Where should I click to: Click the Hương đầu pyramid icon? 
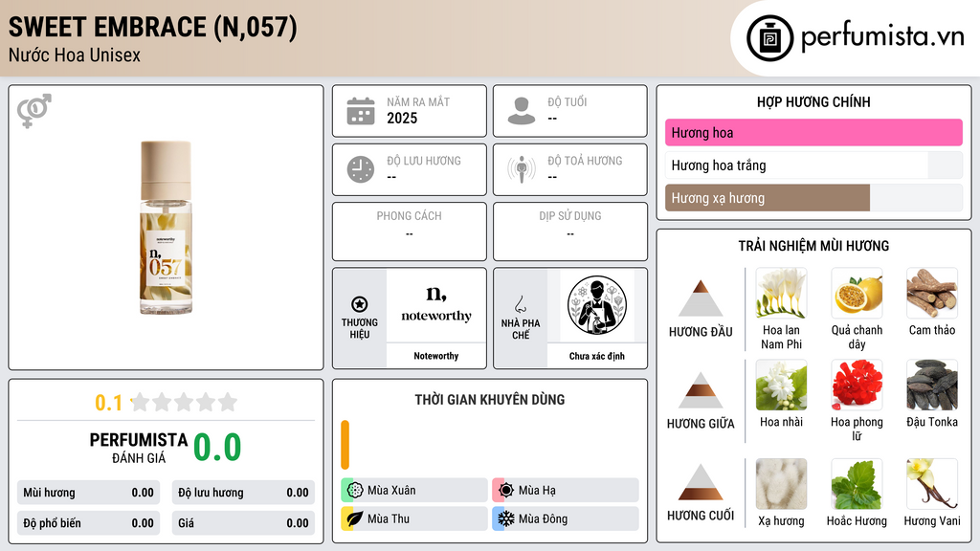[x=701, y=298]
